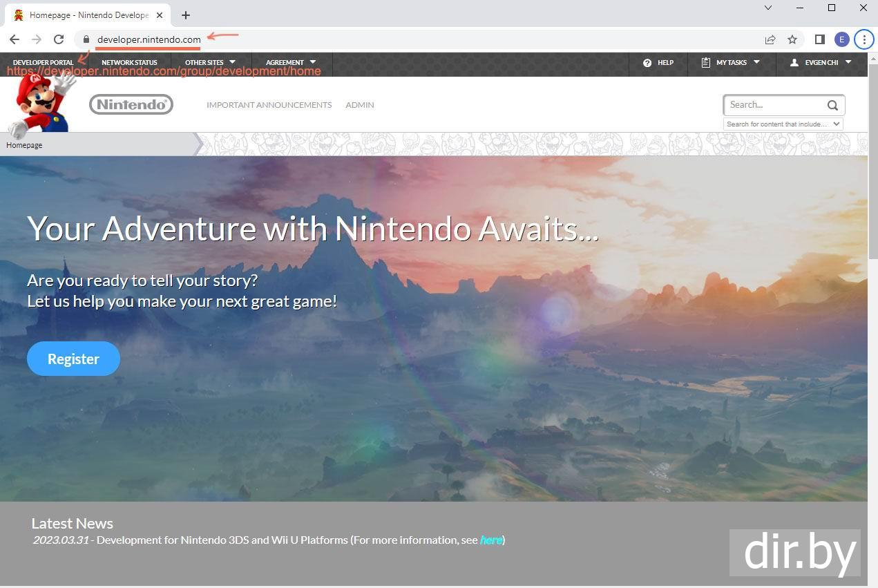Click the address bar URL developer.nintendo.com
The width and height of the screenshot is (878, 588).
[x=149, y=39]
